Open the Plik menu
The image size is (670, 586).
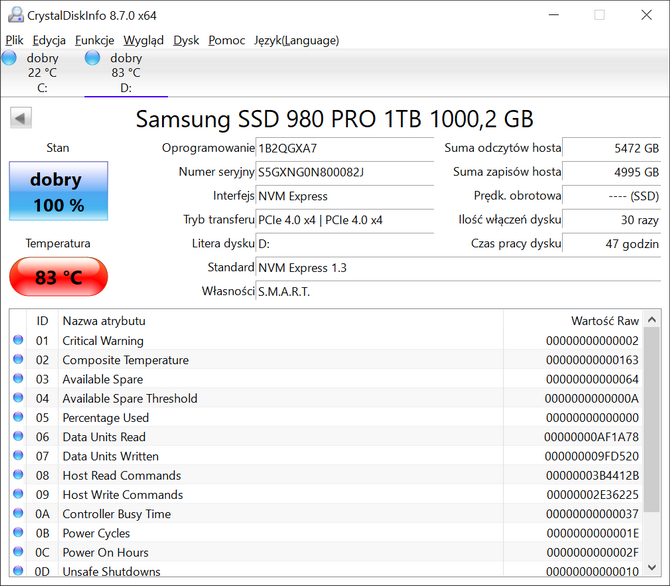pyautogui.click(x=14, y=40)
